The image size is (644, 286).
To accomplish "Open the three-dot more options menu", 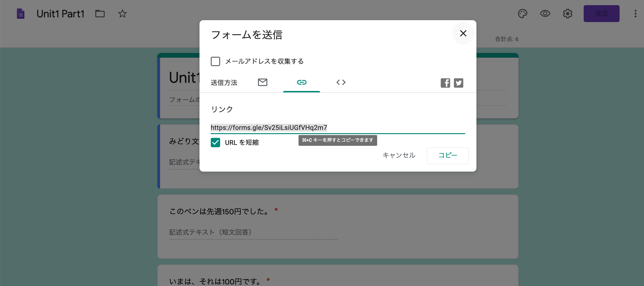I will tap(635, 14).
